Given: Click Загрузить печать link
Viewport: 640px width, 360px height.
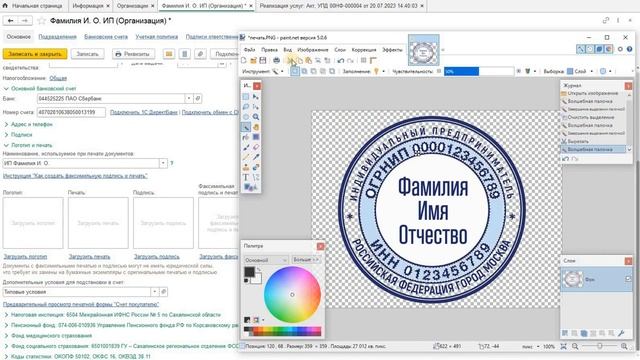Looking at the screenshot, I should click(x=89, y=257).
